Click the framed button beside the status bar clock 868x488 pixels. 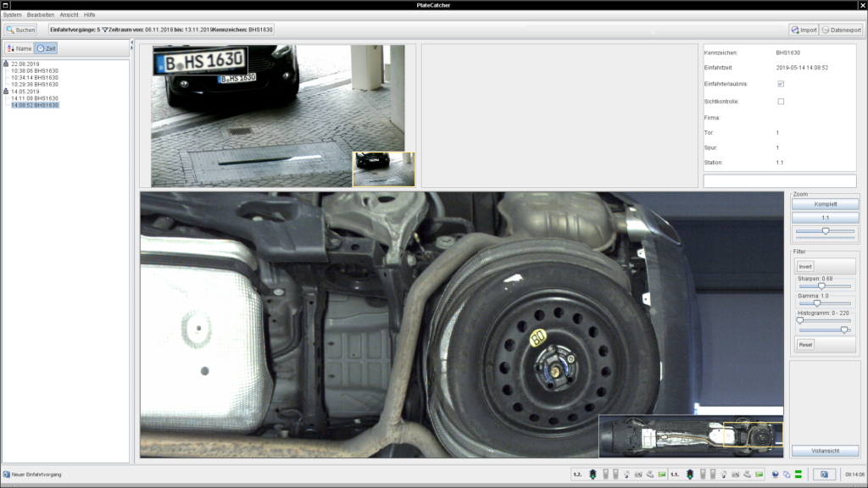click(x=824, y=474)
